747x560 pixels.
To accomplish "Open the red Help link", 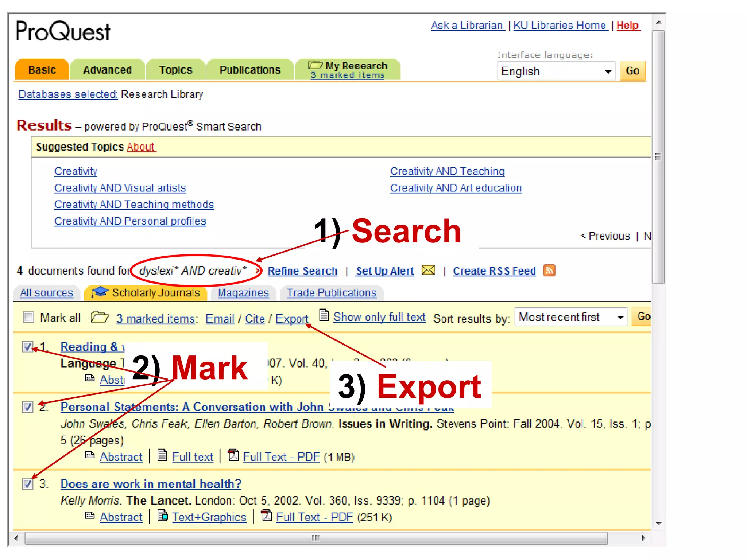I will tap(628, 25).
